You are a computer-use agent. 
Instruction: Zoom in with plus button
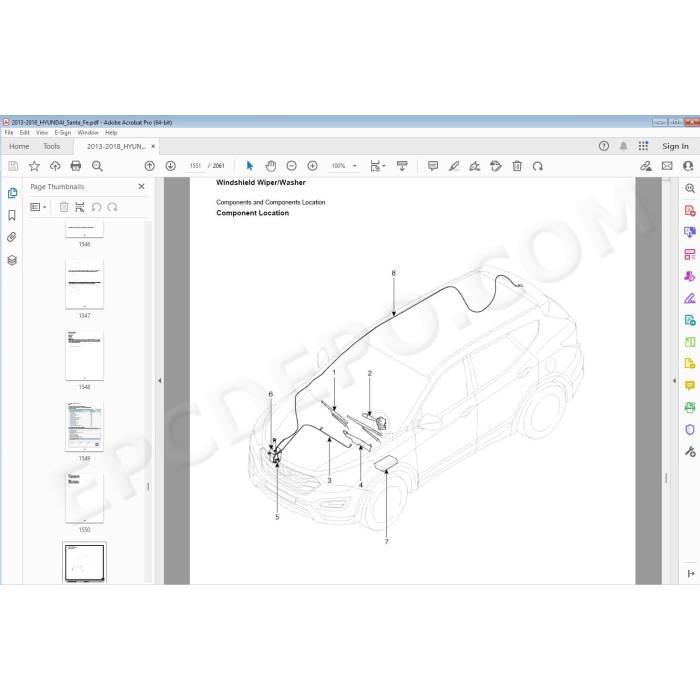point(312,166)
